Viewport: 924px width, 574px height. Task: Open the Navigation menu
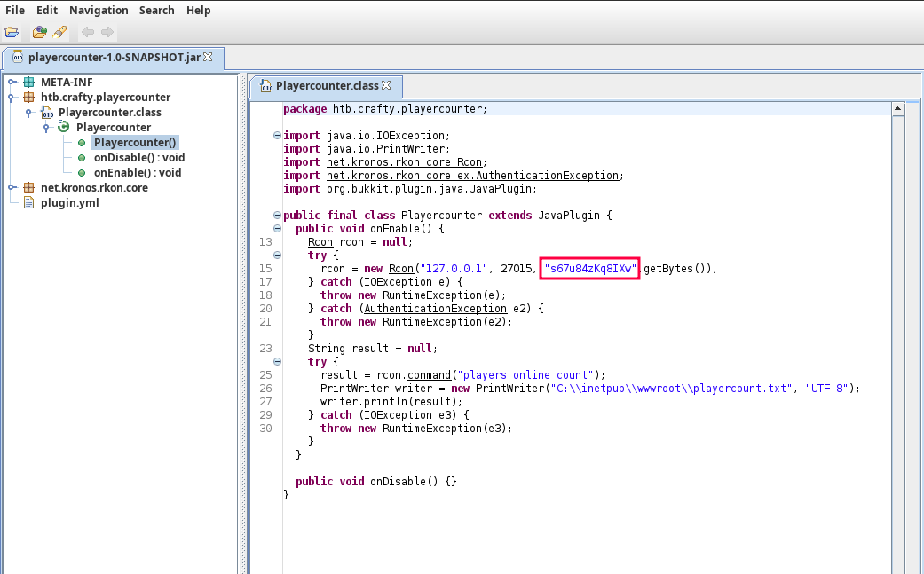tap(99, 11)
